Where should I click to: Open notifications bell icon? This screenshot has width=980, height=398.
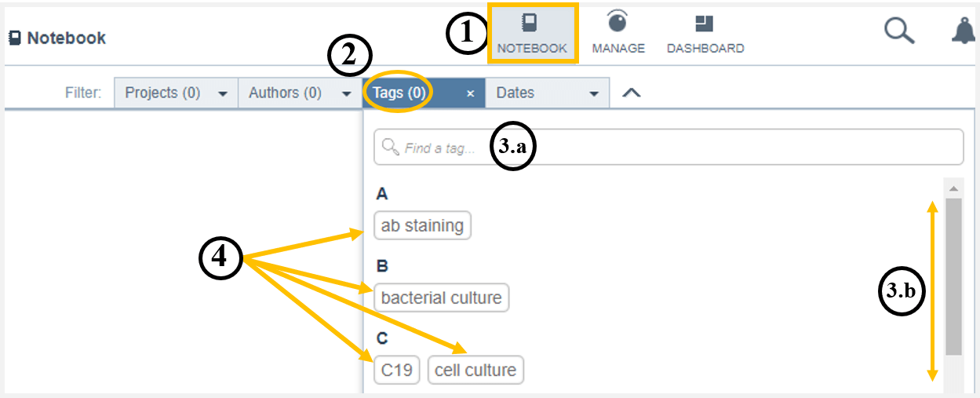(x=964, y=31)
